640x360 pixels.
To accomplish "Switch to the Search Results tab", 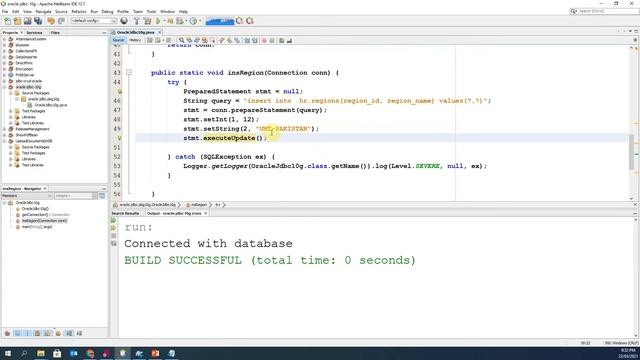I will coord(125,213).
